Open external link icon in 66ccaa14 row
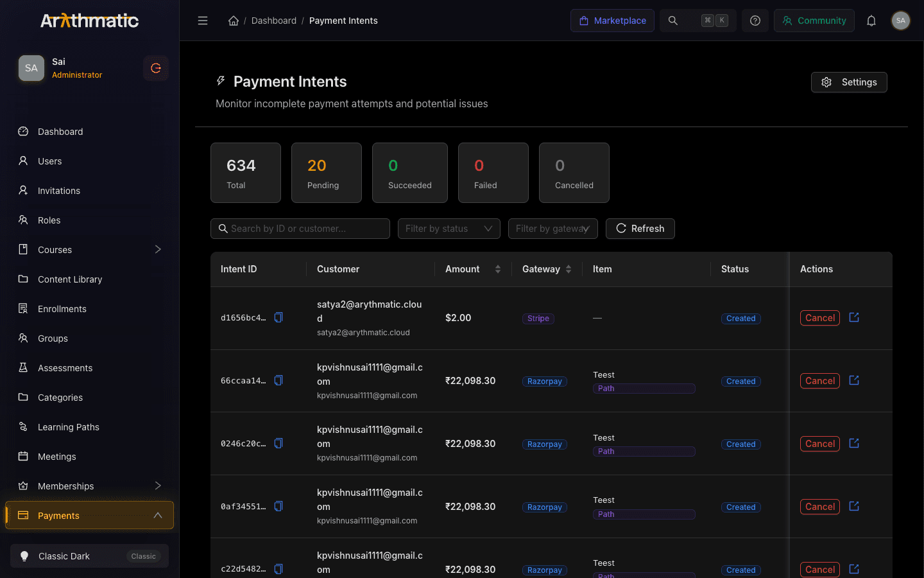 click(x=854, y=380)
